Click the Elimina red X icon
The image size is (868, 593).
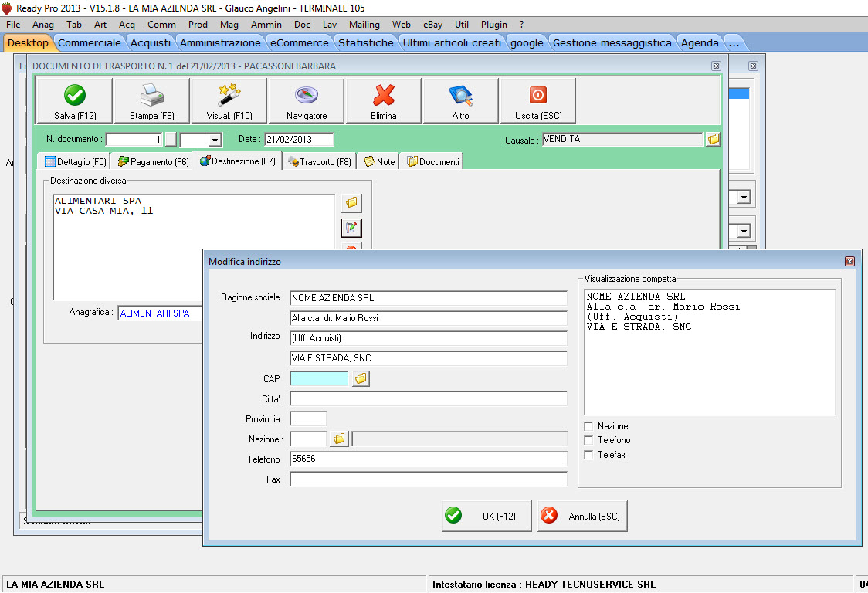pyautogui.click(x=384, y=95)
